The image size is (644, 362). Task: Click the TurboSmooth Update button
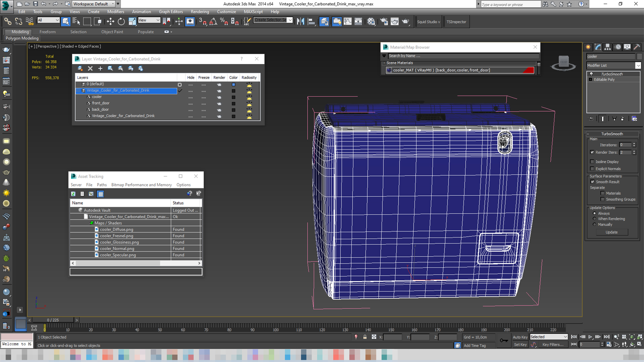[612, 232]
